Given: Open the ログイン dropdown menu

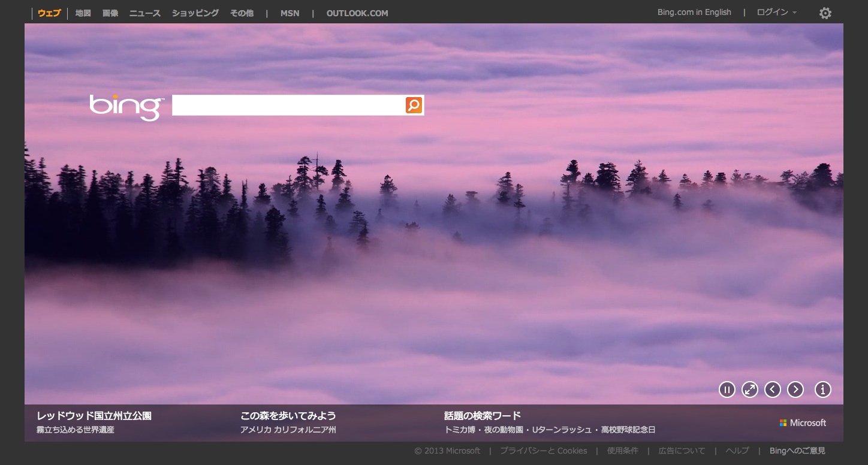Looking at the screenshot, I should (776, 13).
